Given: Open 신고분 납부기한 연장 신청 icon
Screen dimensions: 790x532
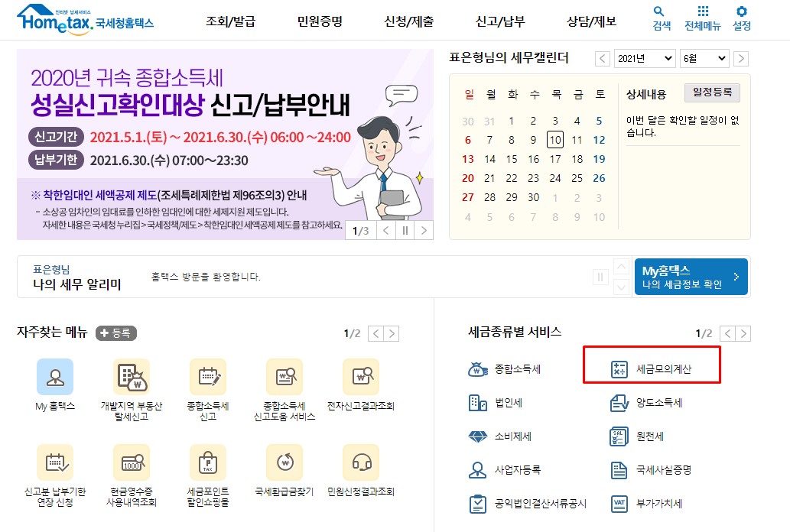Looking at the screenshot, I should 55,462.
